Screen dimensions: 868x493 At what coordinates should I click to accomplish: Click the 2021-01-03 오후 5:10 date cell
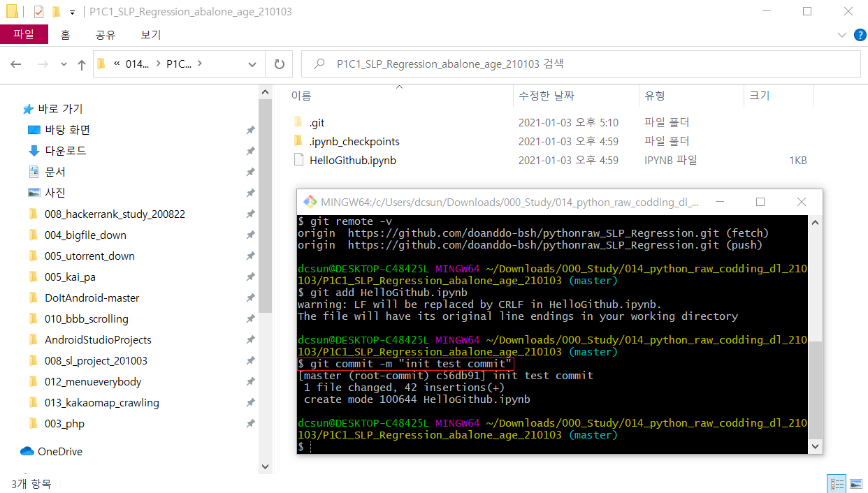click(568, 122)
